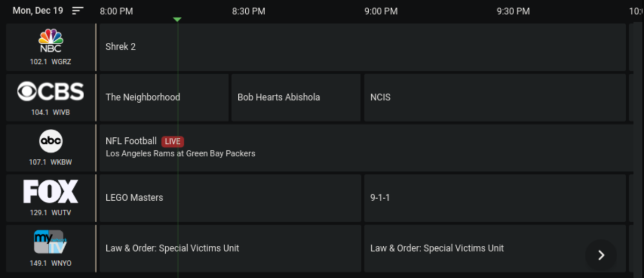Open the Mon, Dec 19 date selector
The height and width of the screenshot is (278, 644).
38,11
